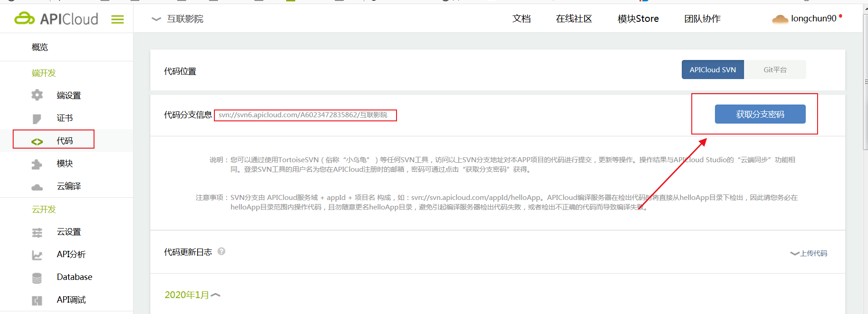Image resolution: width=868 pixels, height=314 pixels.
Task: Open the 概览 overview page
Action: [x=40, y=47]
